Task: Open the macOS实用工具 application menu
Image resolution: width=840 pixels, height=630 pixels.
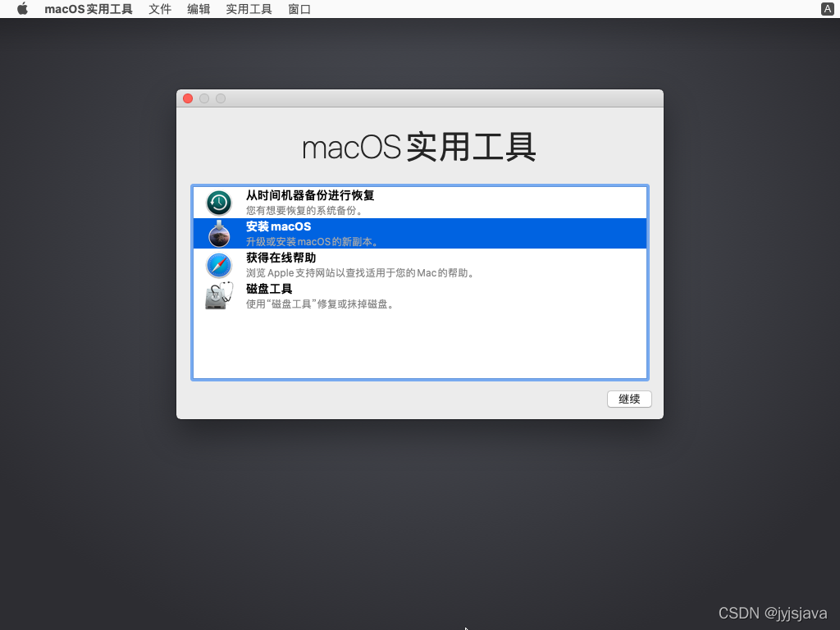Action: [x=89, y=9]
